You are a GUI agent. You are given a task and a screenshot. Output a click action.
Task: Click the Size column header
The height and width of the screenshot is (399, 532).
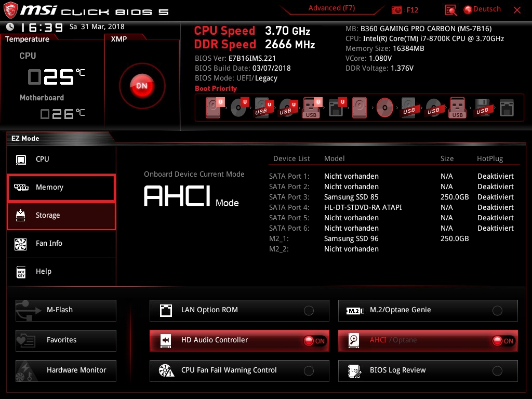coord(447,159)
